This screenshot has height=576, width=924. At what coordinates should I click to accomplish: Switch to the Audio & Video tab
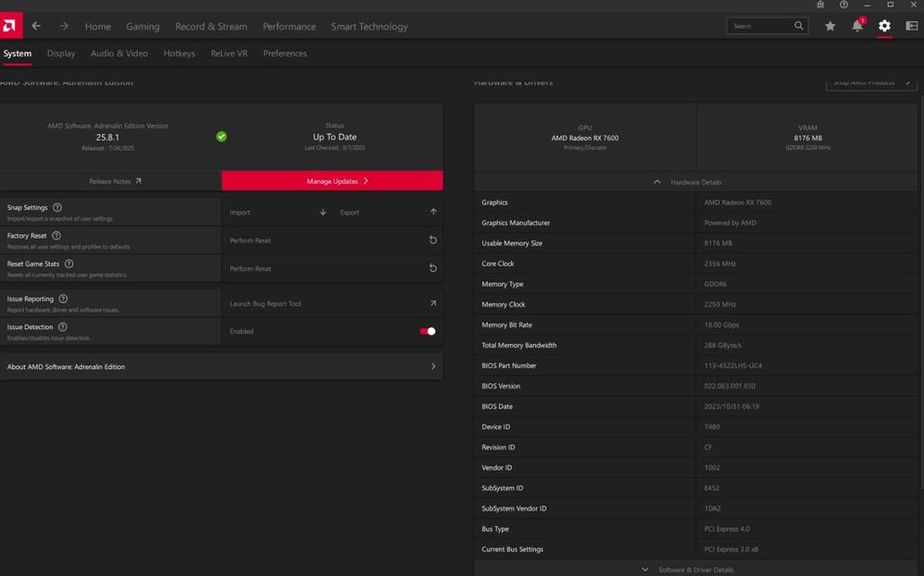119,54
